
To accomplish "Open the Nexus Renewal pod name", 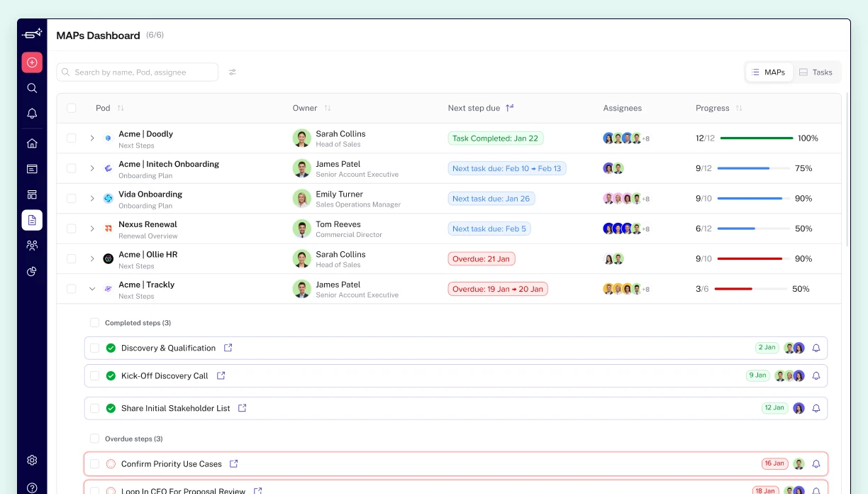I will [x=148, y=224].
